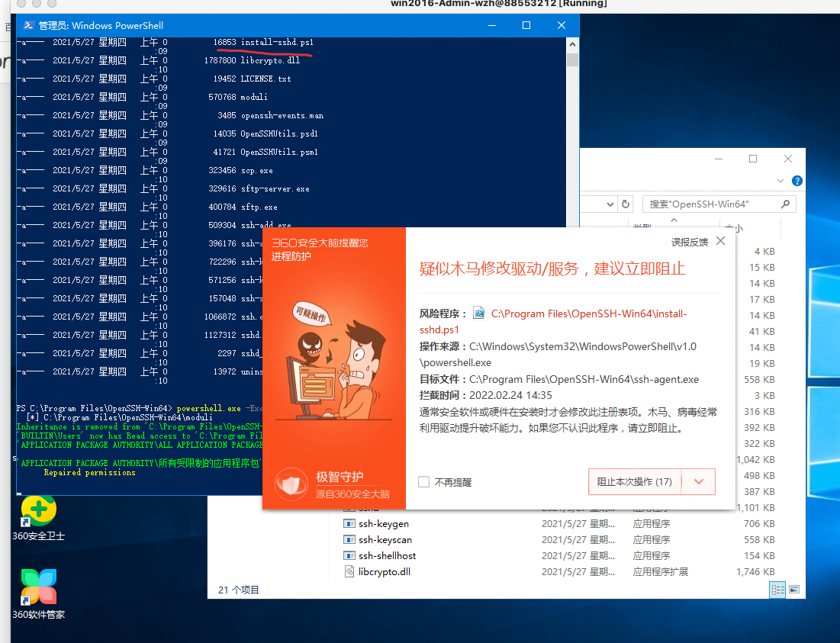Maximize the Explorer window
This screenshot has width=840, height=643.
coord(753,159)
